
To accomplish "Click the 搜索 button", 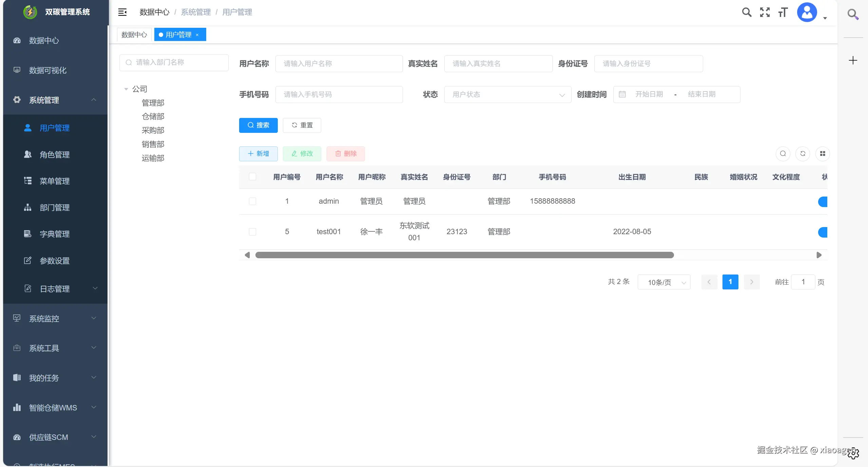I will click(258, 125).
